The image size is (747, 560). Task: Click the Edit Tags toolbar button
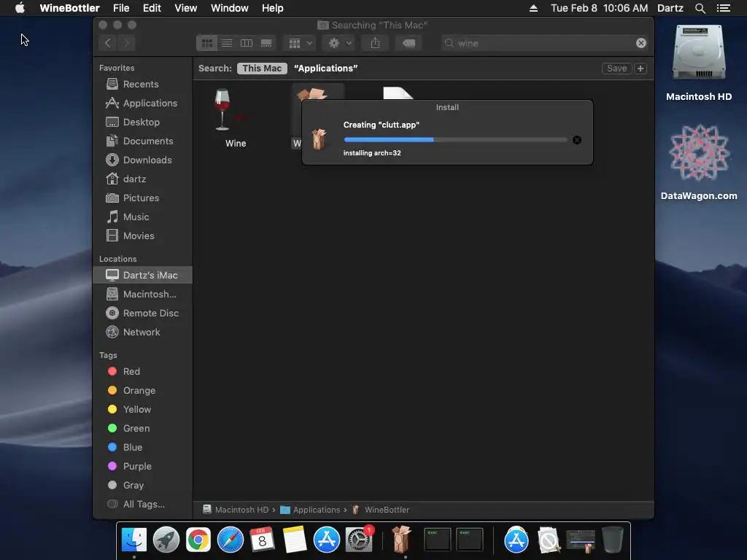pos(409,43)
